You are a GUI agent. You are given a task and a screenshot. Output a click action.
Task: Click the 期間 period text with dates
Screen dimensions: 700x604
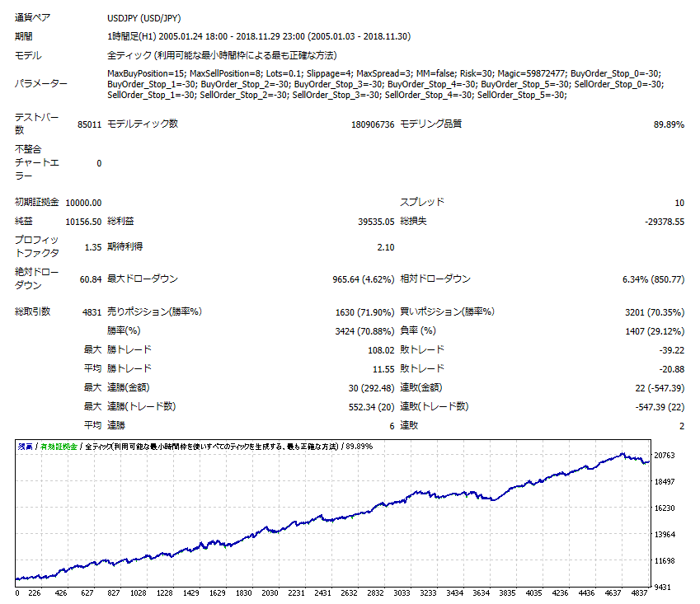click(259, 36)
